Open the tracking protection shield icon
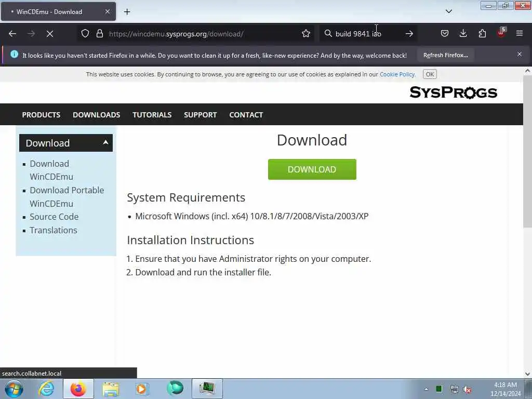 pos(85,34)
